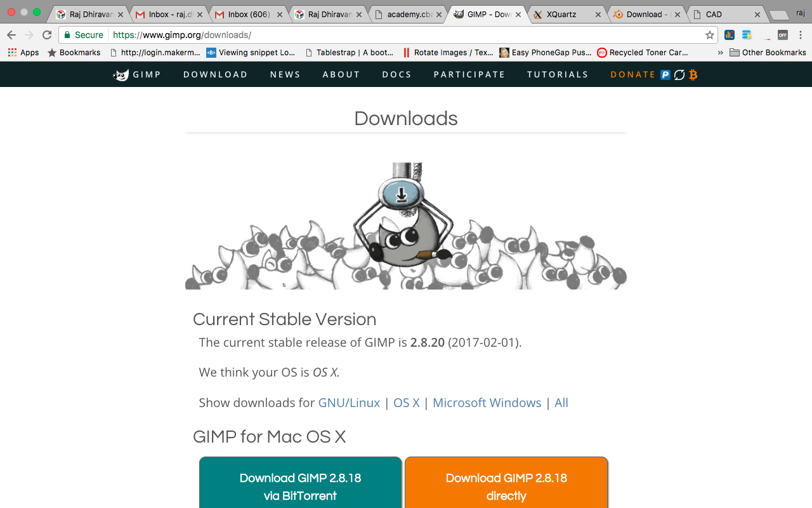Open a new tab with the tab-strip button

click(778, 15)
